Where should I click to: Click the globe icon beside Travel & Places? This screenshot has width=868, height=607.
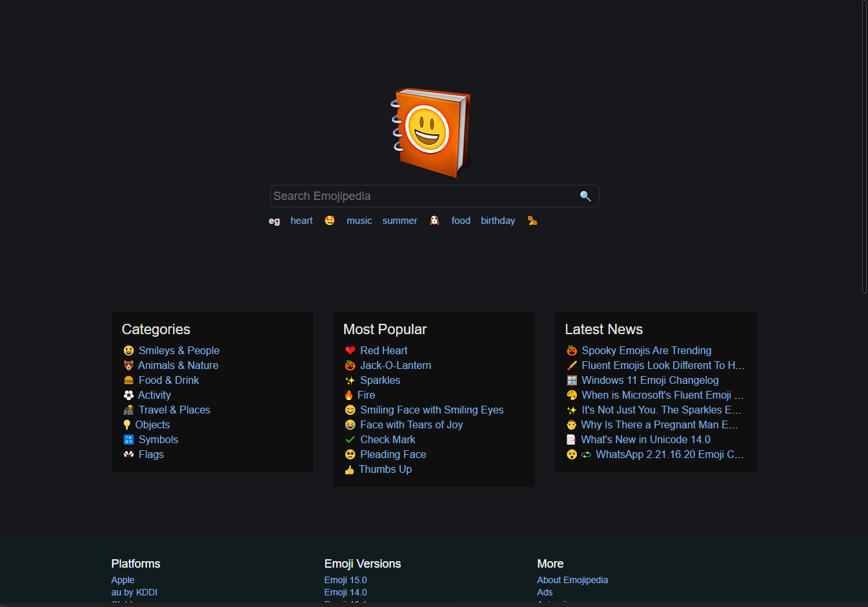point(128,410)
